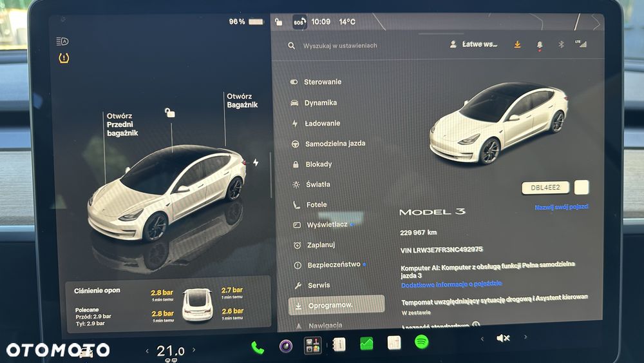Tap the 14°C outside temperature
The image size is (644, 363).
[347, 22]
